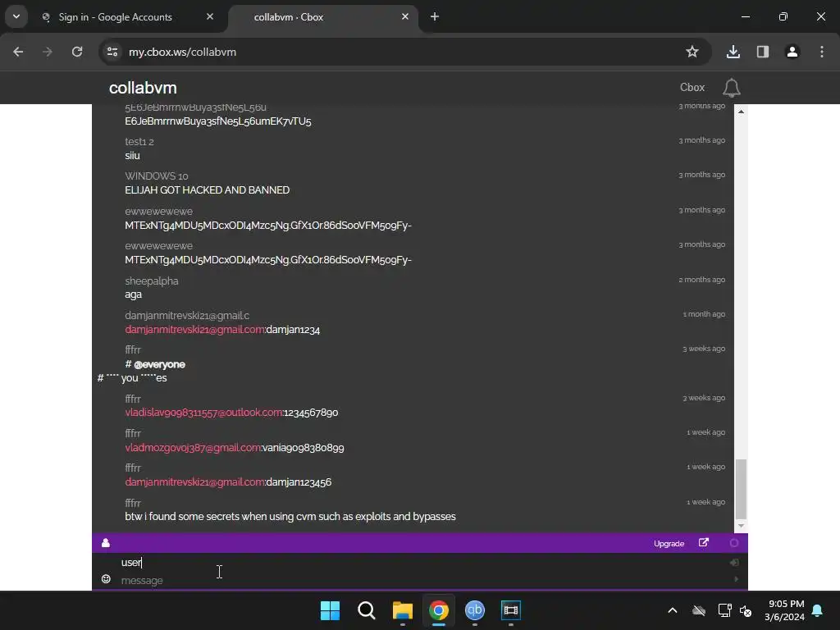
Task: Click the chat scrollbar down arrow
Action: click(741, 526)
